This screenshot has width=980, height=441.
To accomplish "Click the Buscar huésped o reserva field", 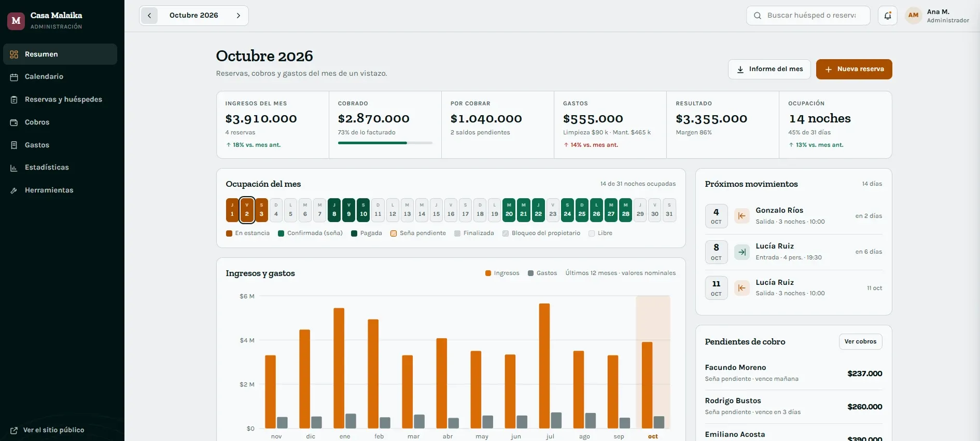I will coord(808,16).
